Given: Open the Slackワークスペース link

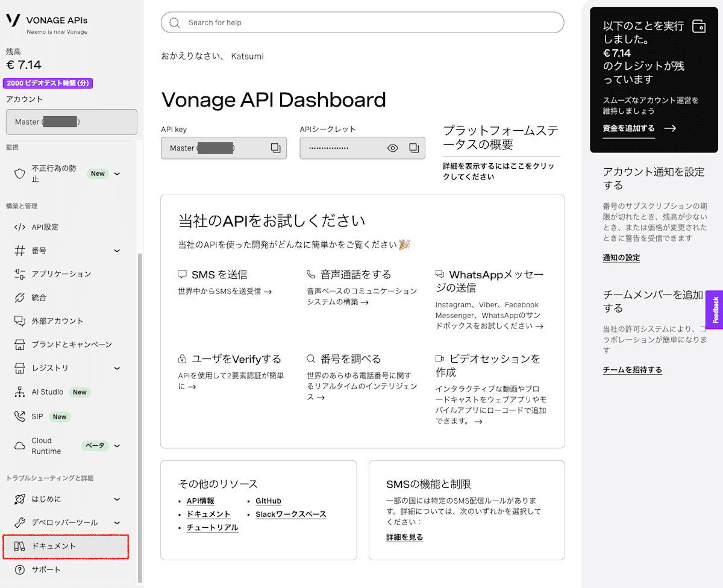Looking at the screenshot, I should point(291,514).
